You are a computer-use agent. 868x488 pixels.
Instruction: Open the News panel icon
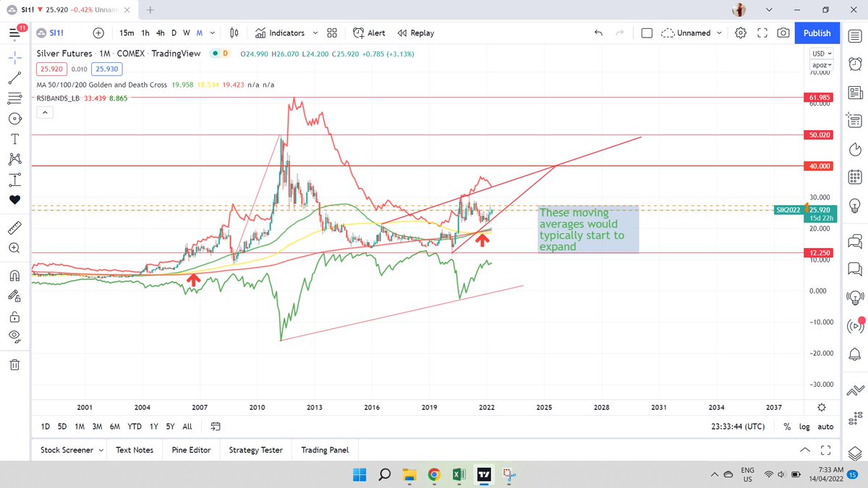click(x=854, y=92)
